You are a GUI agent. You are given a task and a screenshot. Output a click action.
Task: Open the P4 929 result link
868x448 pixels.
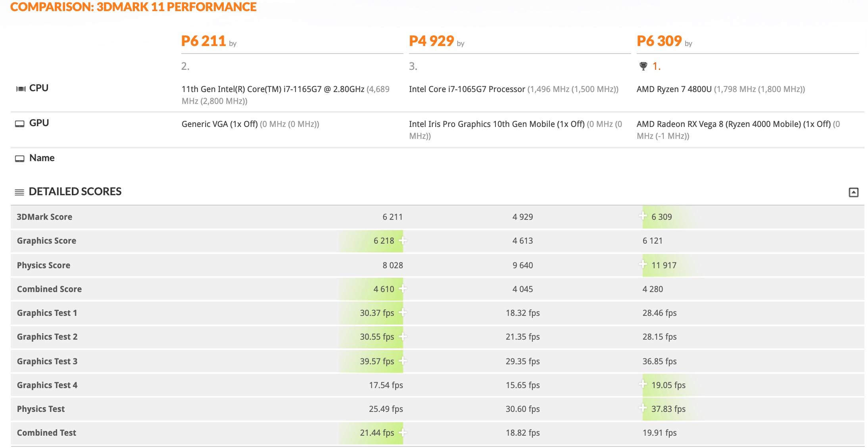(431, 41)
